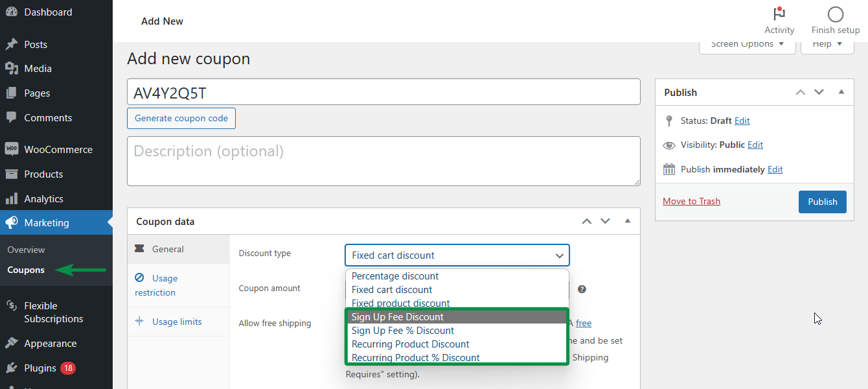Click the Description (optional) text area
Viewport: 868px width, 389px height.
[x=383, y=161]
